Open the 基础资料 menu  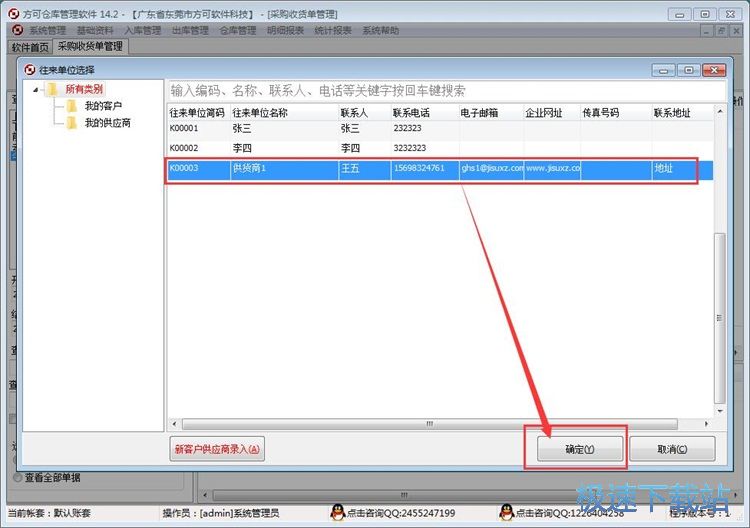(x=95, y=31)
